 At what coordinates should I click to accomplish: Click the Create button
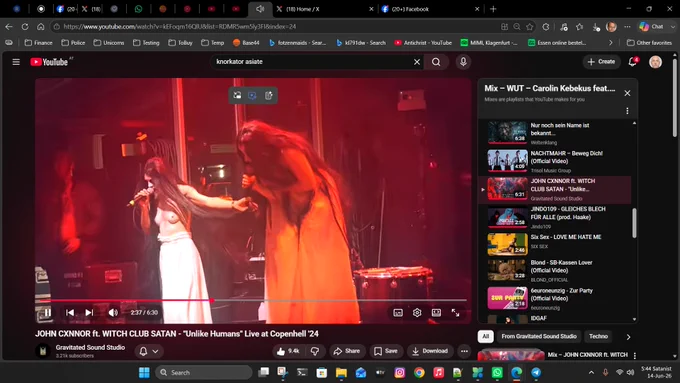coord(601,62)
